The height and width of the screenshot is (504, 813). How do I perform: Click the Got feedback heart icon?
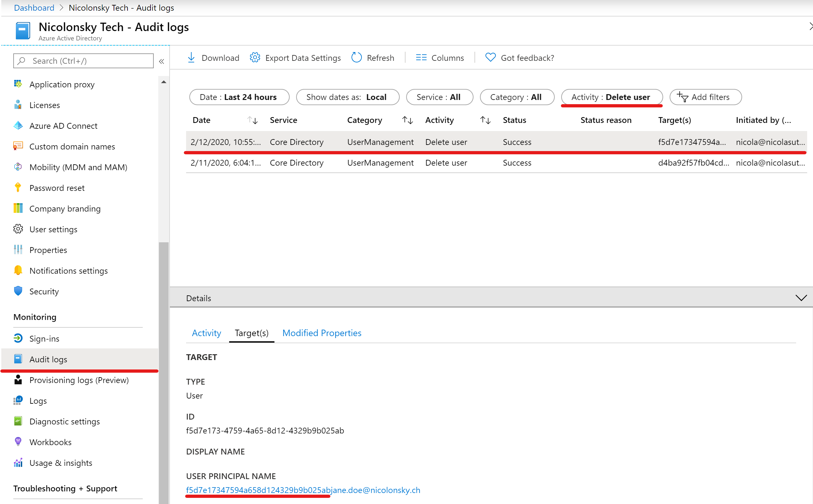coord(490,58)
